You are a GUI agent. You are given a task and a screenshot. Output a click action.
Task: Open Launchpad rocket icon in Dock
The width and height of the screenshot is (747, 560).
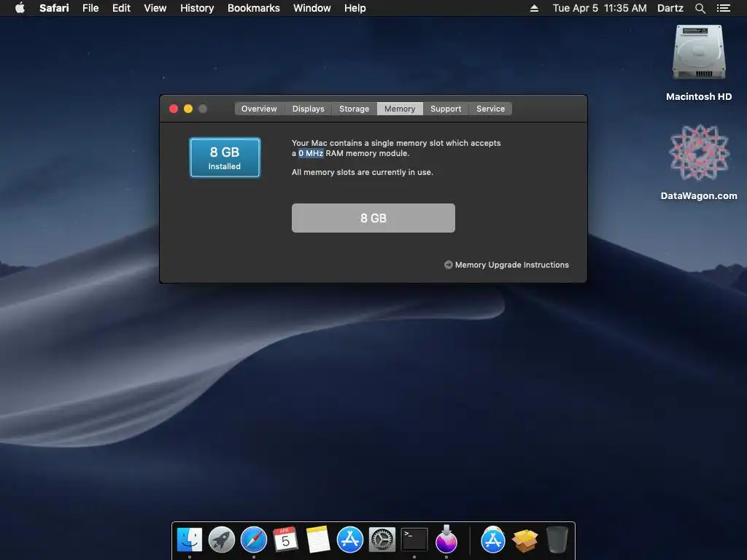click(x=222, y=540)
